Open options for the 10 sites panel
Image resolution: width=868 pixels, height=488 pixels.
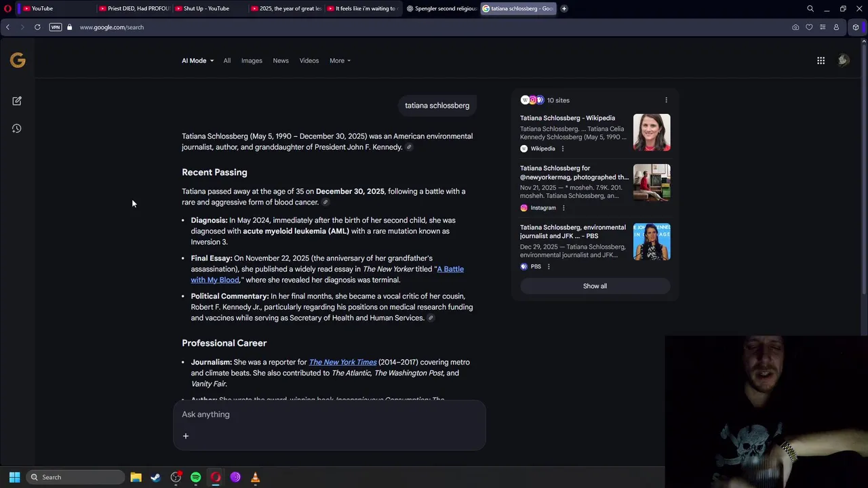tap(666, 100)
